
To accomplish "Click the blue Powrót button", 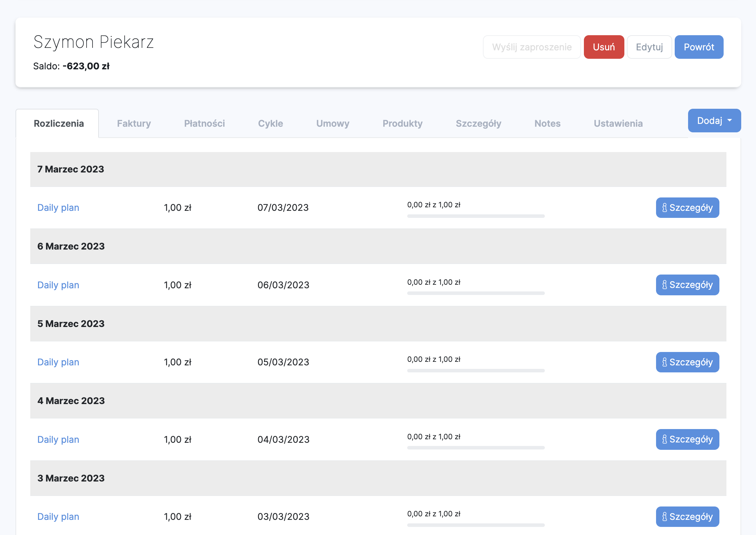I will [699, 47].
